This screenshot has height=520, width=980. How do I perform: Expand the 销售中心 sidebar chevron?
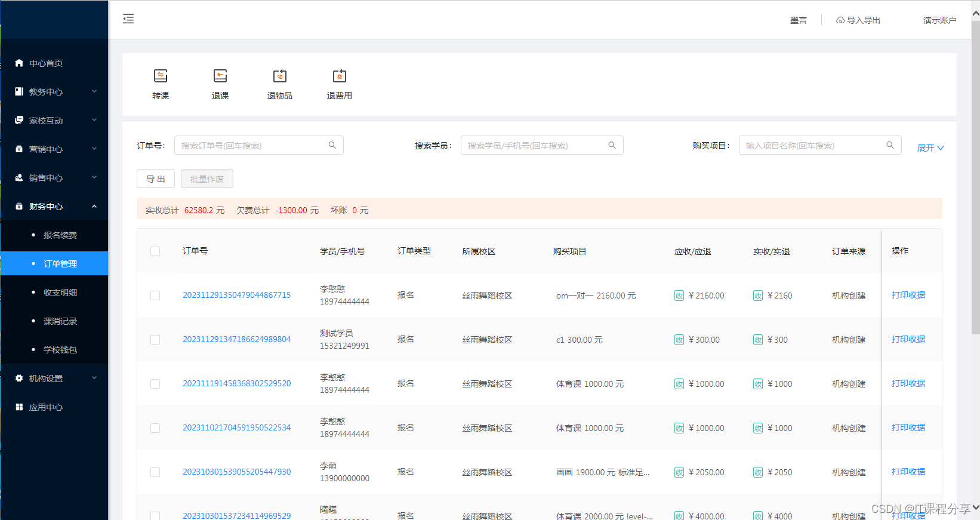click(94, 177)
